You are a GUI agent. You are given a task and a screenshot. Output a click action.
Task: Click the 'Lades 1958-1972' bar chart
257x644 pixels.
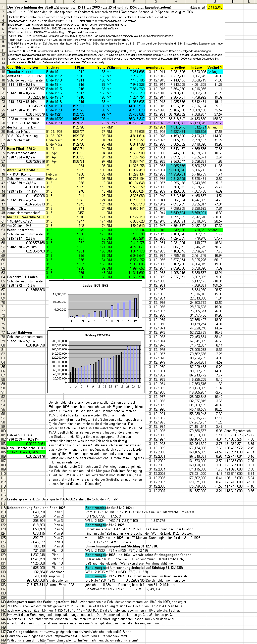[95, 304]
